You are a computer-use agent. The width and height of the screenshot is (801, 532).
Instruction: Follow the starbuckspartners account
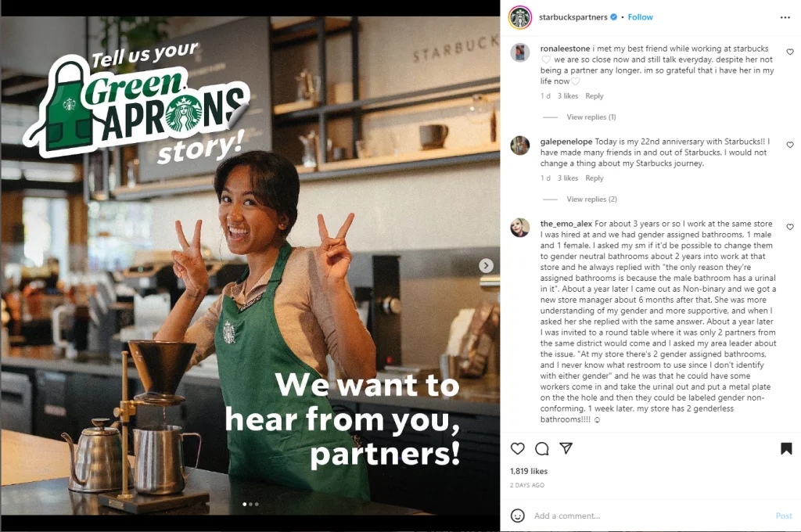click(x=640, y=17)
